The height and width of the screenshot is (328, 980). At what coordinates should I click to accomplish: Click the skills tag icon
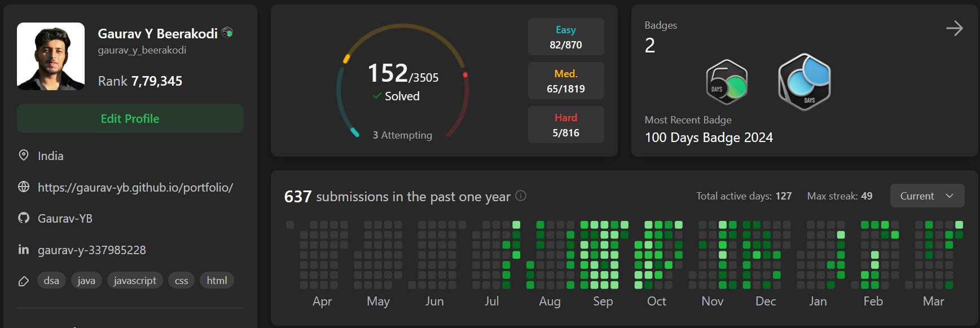click(x=24, y=281)
